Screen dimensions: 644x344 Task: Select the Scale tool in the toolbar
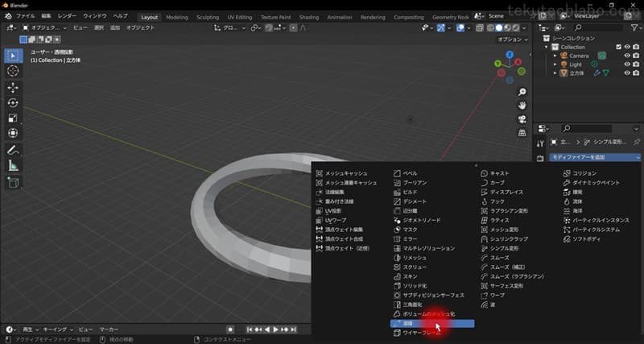click(x=13, y=118)
